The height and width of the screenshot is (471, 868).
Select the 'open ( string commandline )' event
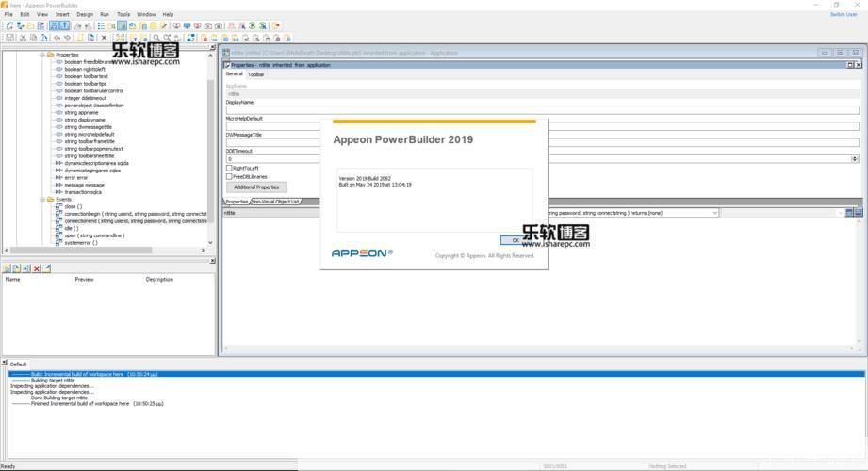click(x=94, y=235)
